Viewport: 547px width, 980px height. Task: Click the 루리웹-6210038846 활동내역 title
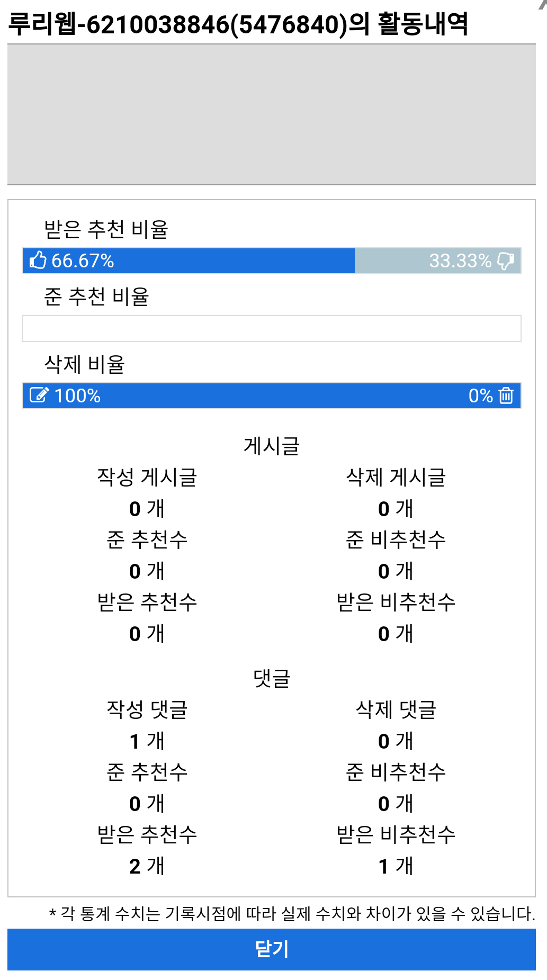(x=238, y=24)
